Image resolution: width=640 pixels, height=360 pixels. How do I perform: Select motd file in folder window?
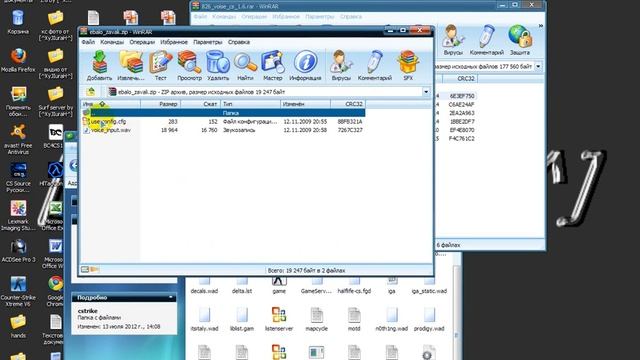[354, 319]
